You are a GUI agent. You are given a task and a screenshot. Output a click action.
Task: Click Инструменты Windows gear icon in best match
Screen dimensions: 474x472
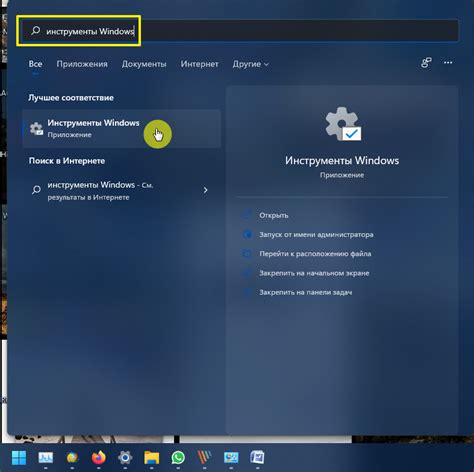(x=36, y=129)
